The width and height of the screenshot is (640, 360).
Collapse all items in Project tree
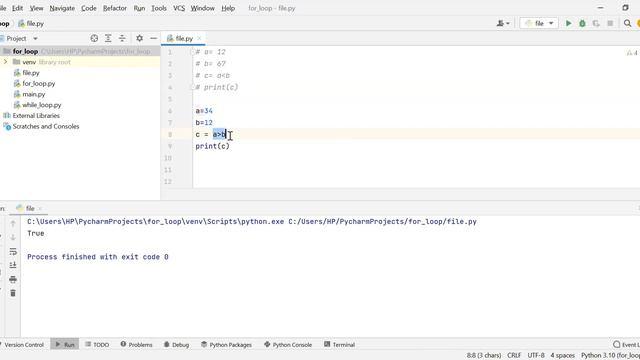[x=122, y=38]
